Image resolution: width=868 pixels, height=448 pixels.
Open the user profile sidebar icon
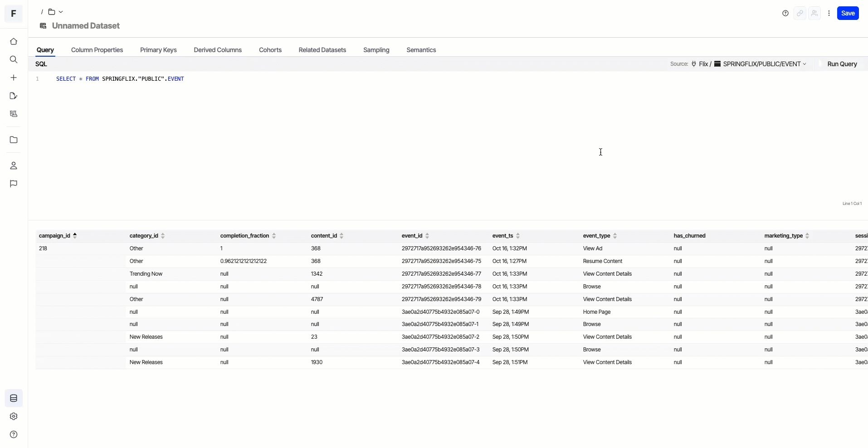[14, 166]
